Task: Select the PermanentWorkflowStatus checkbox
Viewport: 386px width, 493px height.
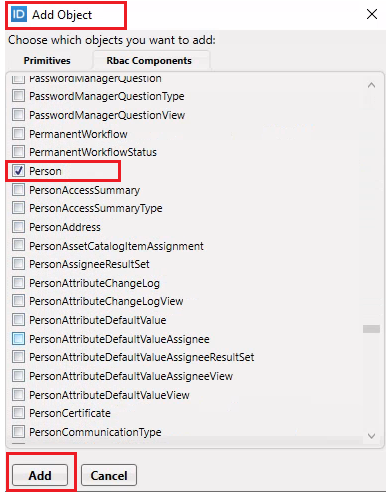Action: tap(18, 152)
